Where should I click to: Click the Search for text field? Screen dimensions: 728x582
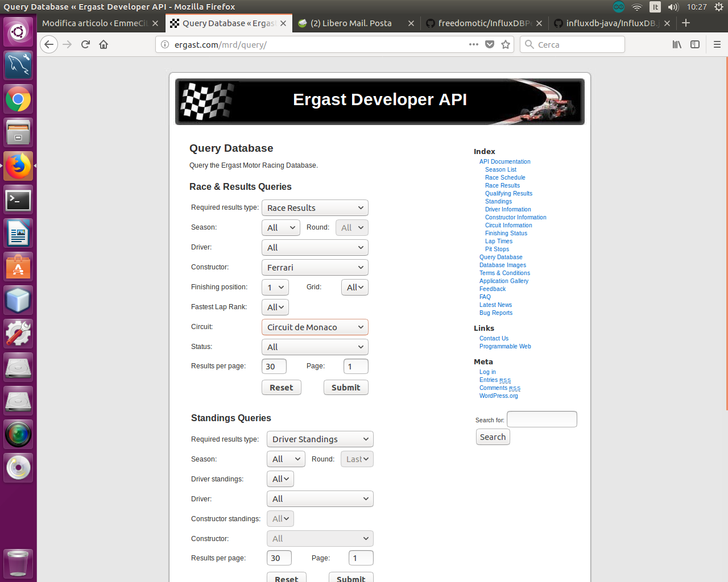[x=542, y=419]
